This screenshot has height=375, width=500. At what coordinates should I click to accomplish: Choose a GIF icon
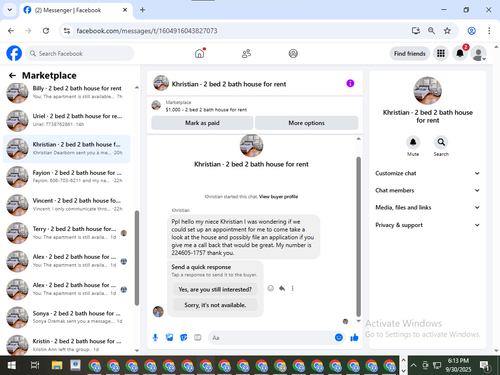pyautogui.click(x=198, y=338)
